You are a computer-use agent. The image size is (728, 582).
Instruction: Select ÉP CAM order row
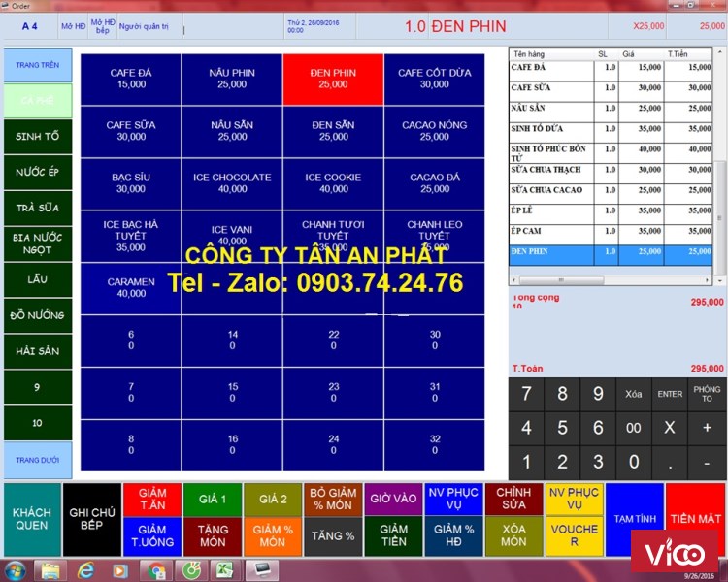coord(611,234)
